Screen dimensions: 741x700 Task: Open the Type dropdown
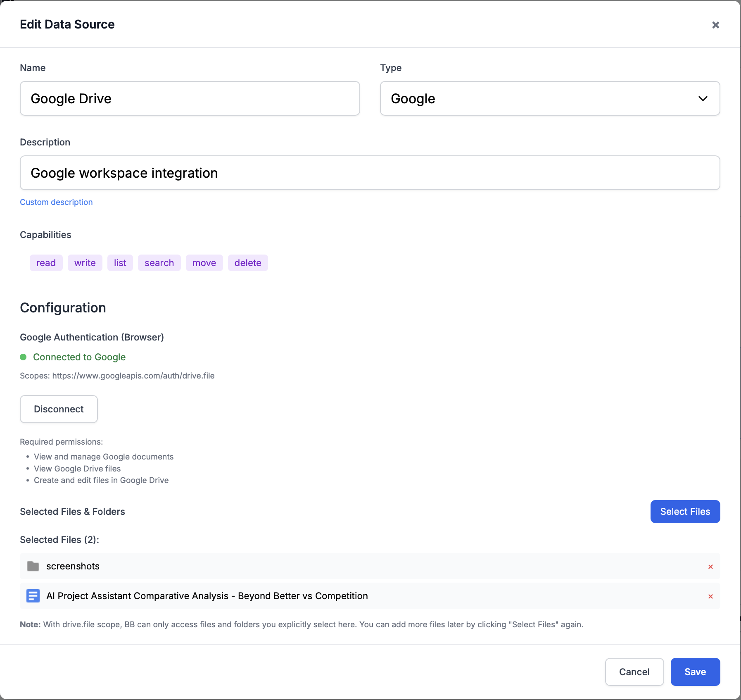[549, 98]
